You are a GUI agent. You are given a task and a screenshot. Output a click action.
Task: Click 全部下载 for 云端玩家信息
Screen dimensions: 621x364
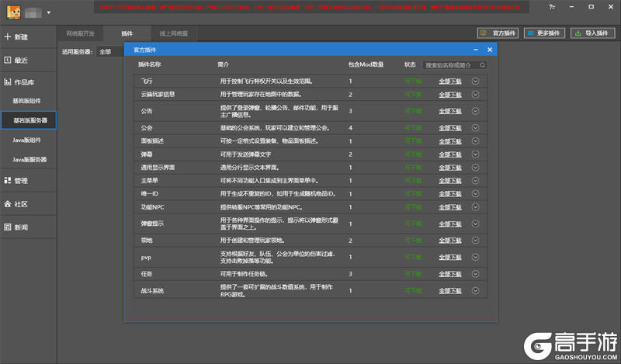(x=450, y=95)
